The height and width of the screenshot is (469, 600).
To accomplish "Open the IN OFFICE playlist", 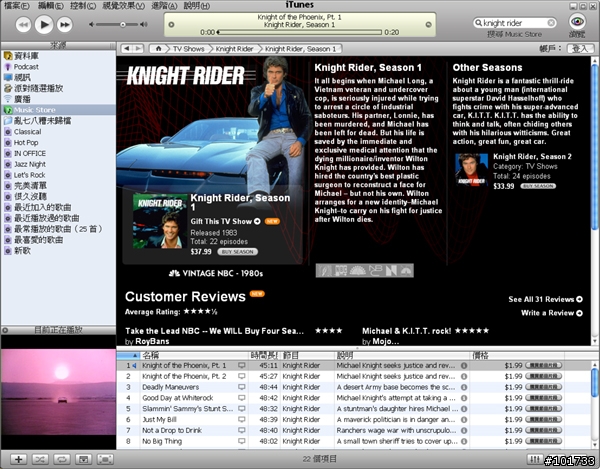I will pyautogui.click(x=58, y=153).
